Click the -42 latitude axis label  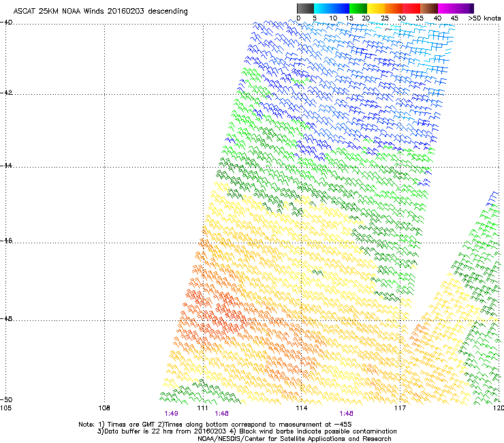[6, 93]
